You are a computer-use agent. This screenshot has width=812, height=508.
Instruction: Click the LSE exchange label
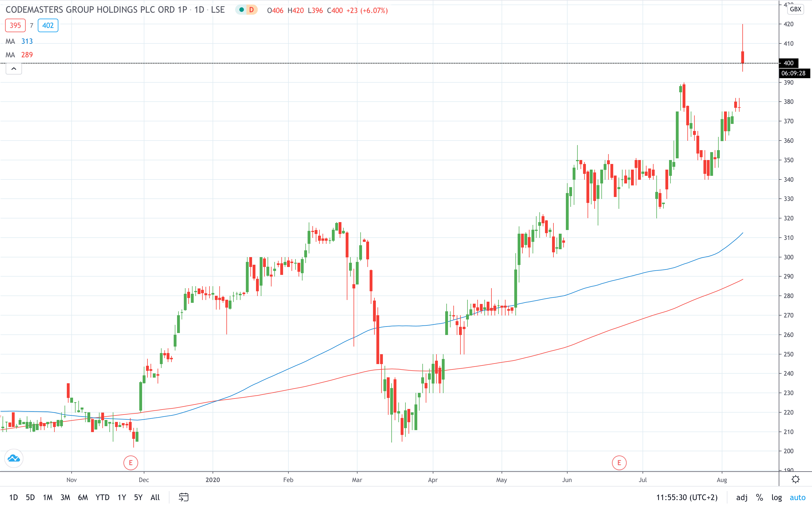point(218,10)
